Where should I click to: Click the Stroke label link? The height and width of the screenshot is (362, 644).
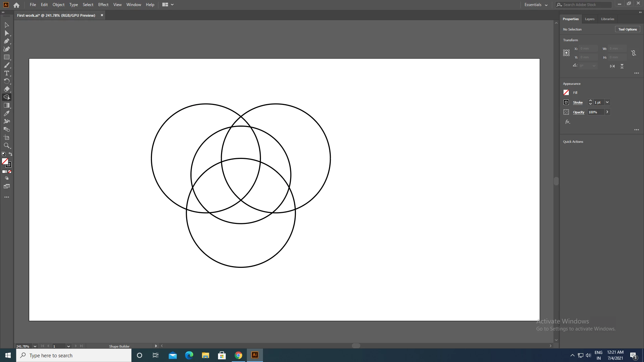578,103
